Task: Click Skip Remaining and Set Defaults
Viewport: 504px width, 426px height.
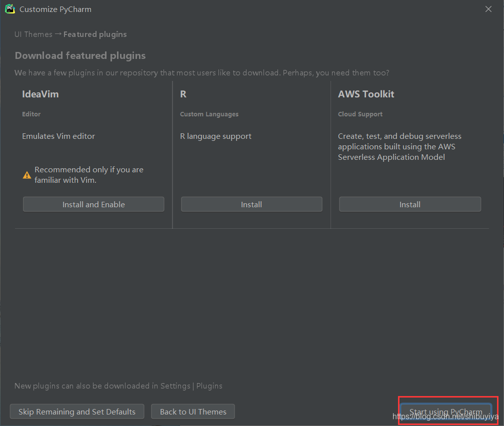Action: 77,412
